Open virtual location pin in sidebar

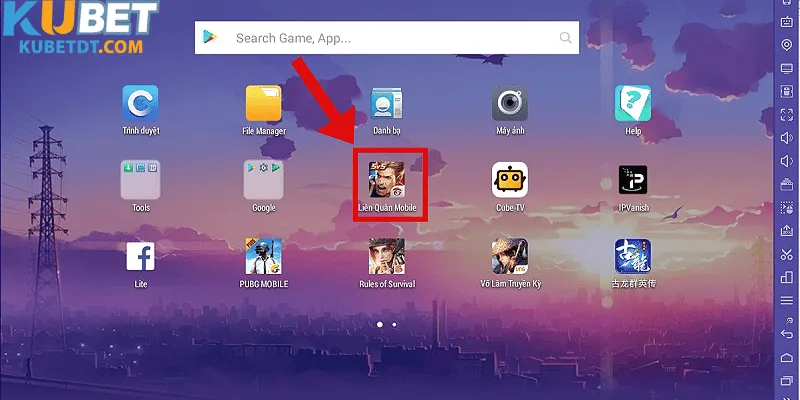click(786, 44)
